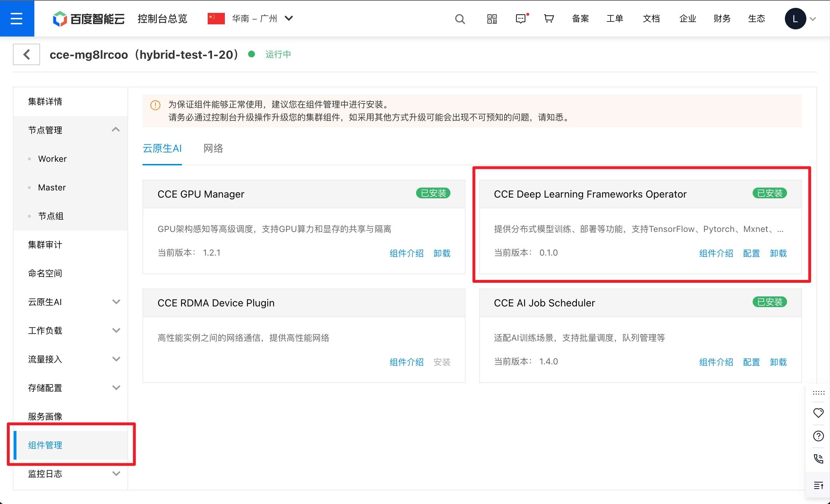Click the user avatar L

coord(795,19)
